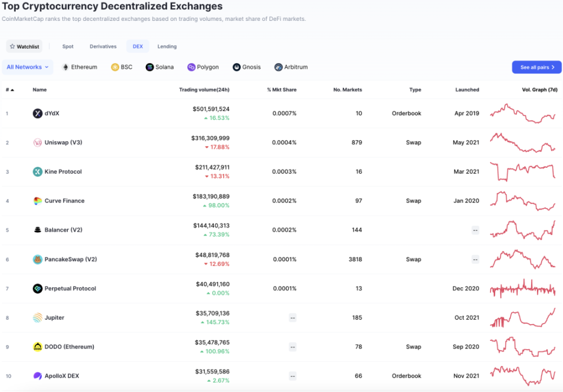Click the Polygon network icon

[191, 67]
